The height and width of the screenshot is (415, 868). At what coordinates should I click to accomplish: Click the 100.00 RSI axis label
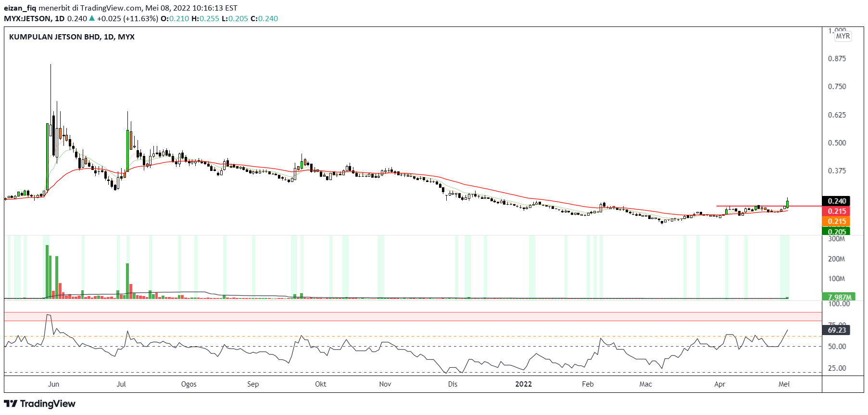839,304
